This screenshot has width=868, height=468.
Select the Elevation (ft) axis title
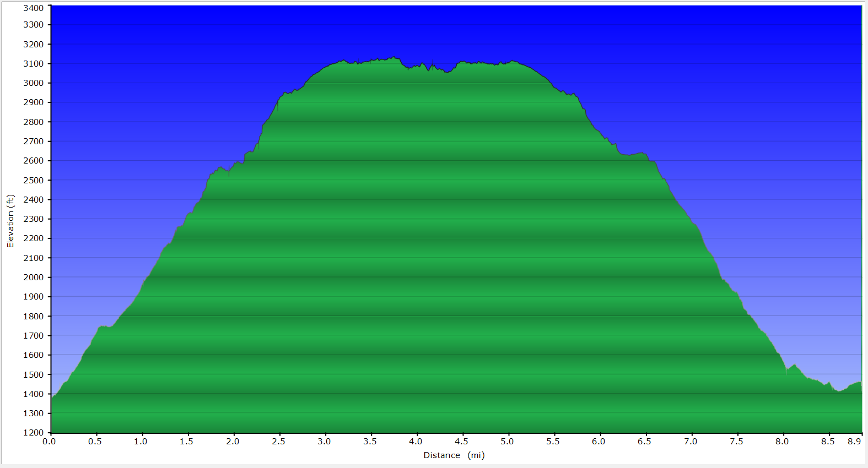[x=10, y=221]
